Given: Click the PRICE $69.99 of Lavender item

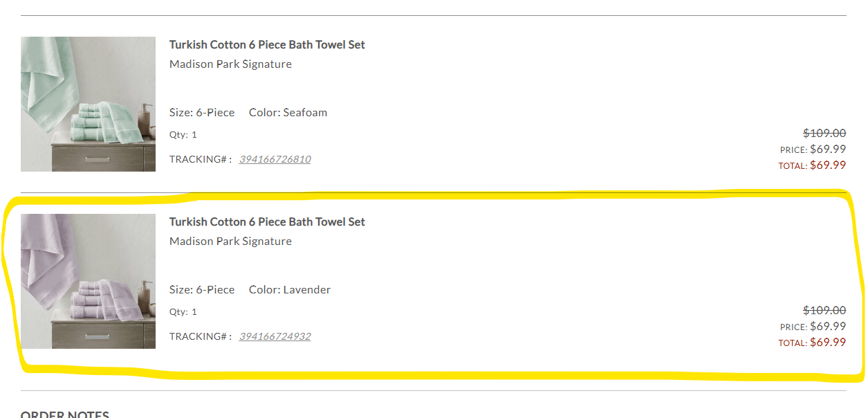Looking at the screenshot, I should pos(813,327).
